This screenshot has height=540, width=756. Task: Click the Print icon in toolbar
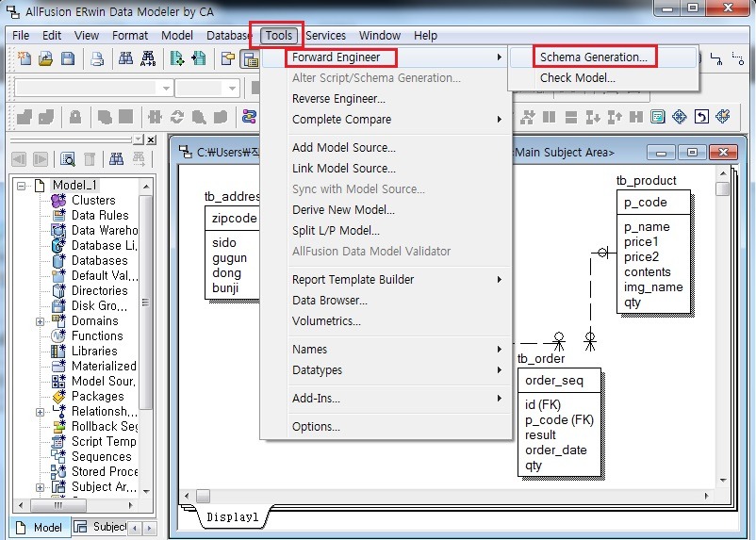click(x=96, y=59)
